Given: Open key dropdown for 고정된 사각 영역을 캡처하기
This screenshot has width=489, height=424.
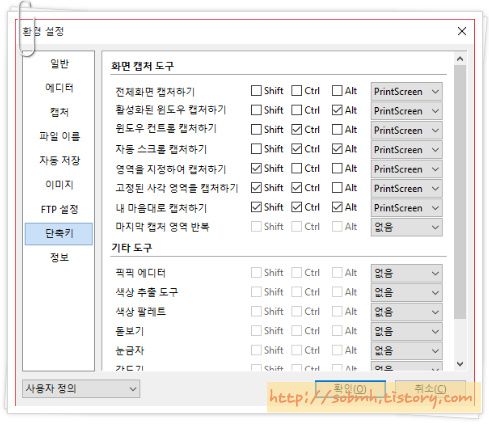Looking at the screenshot, I should click(407, 188).
